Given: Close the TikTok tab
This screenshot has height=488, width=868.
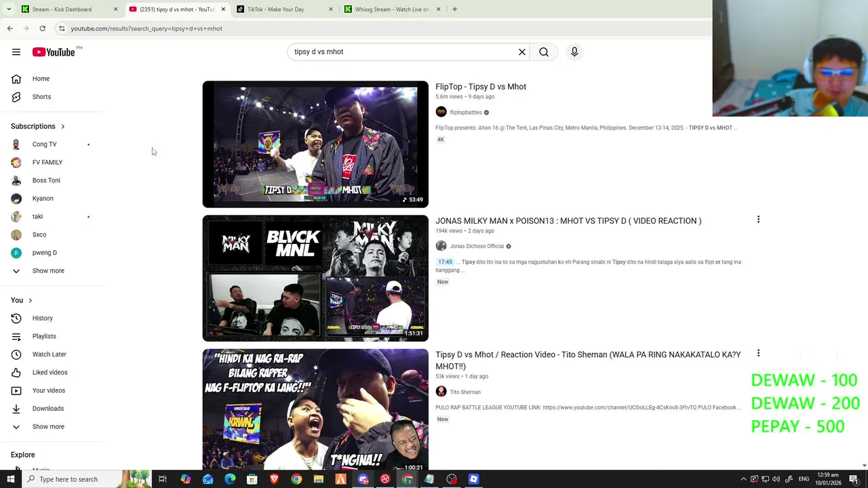Looking at the screenshot, I should coord(331,9).
